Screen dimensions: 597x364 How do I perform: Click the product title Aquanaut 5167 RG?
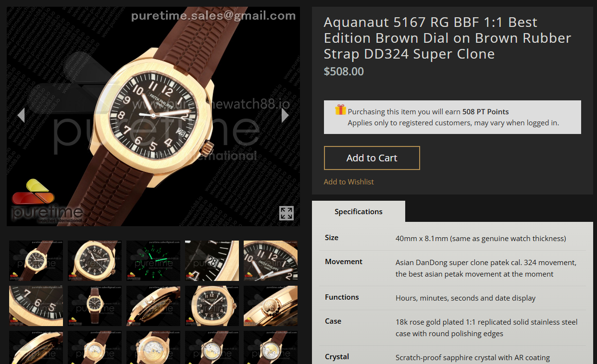pyautogui.click(x=448, y=38)
